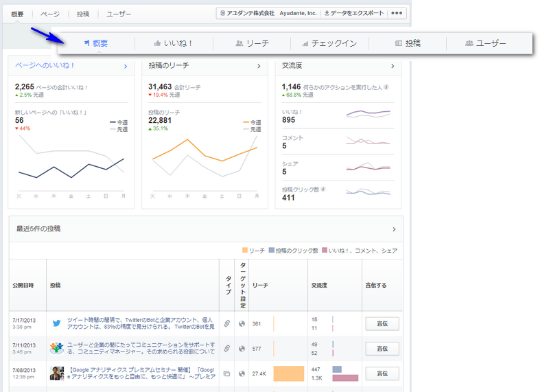Select ユーザー in the enlarged tab bar
The height and width of the screenshot is (392, 549).
point(486,43)
